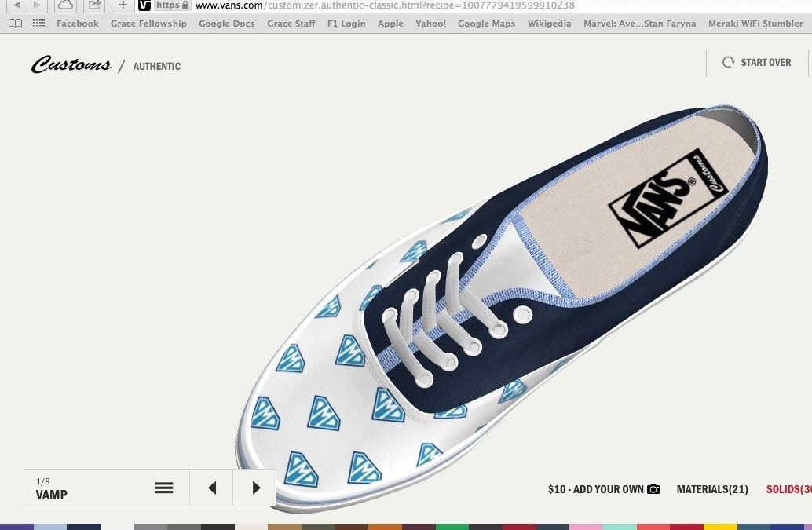The height and width of the screenshot is (530, 812).
Task: Click the Customs script logo
Action: (x=71, y=64)
